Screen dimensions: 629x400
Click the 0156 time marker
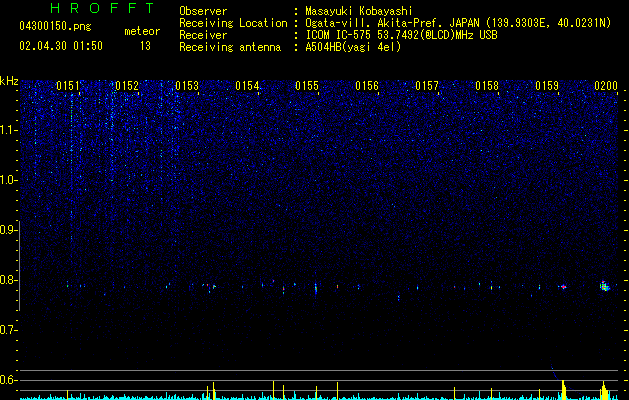click(367, 86)
